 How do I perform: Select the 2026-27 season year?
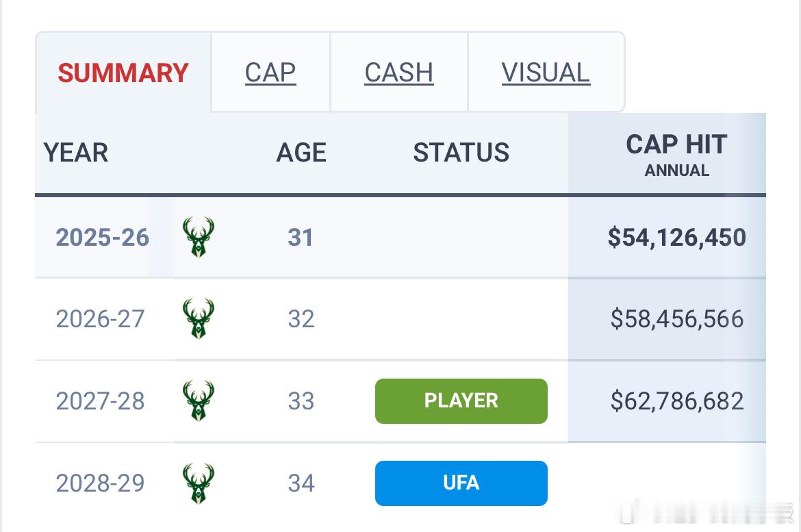pos(100,319)
